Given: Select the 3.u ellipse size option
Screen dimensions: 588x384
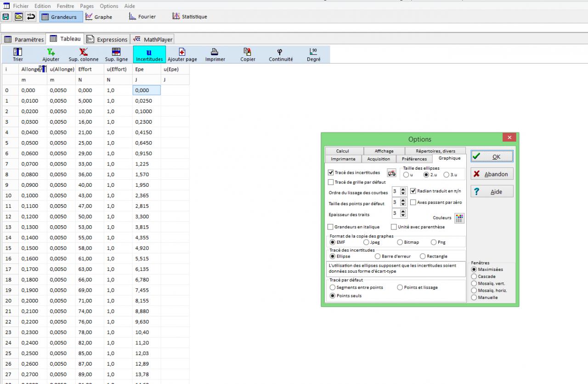Looking at the screenshot, I should click(447, 175).
